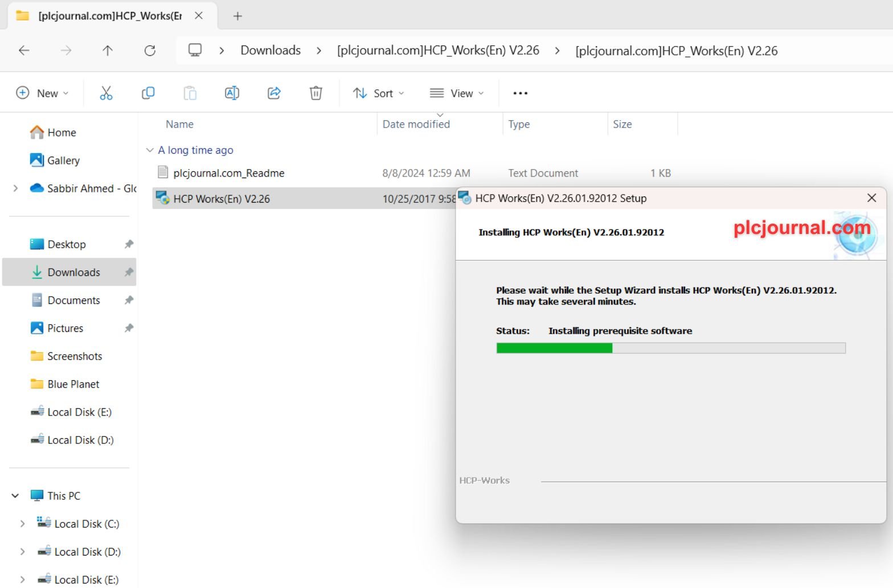Viewport: 893px width, 588px height.
Task: Click the pin icon next to Documents
Action: point(129,300)
